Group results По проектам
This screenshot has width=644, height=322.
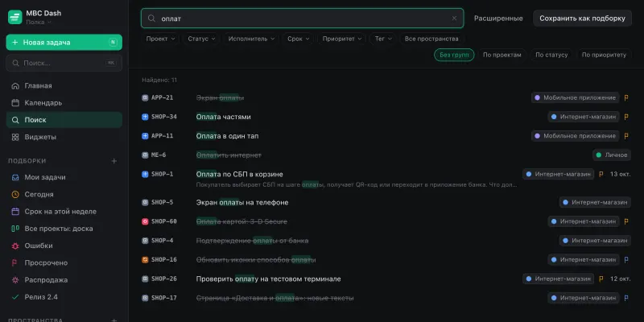click(502, 55)
